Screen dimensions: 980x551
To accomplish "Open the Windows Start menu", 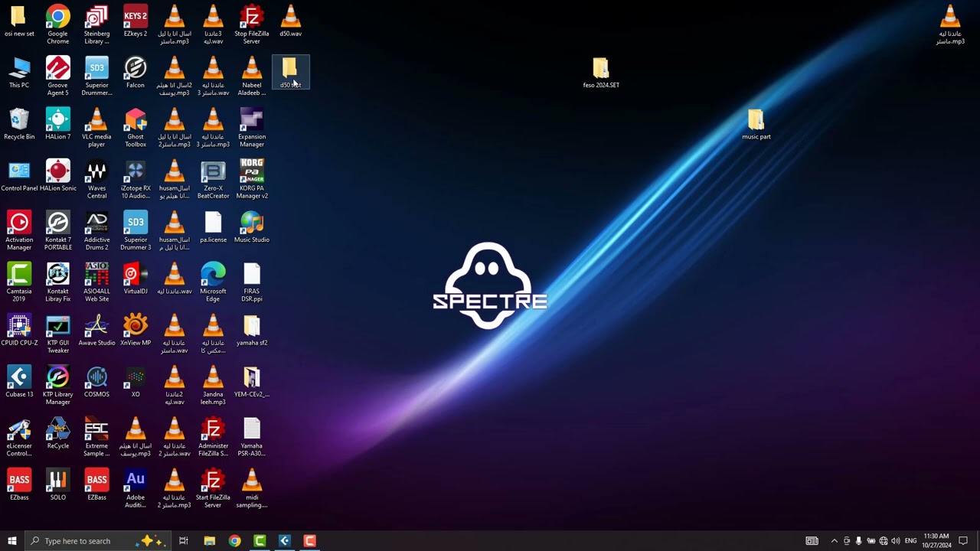I will [x=11, y=541].
